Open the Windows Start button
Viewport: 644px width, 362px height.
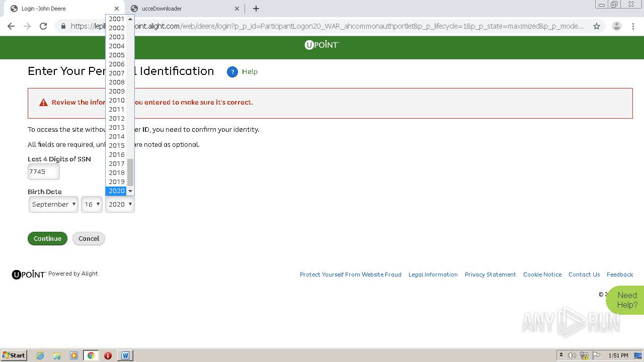coord(14,355)
